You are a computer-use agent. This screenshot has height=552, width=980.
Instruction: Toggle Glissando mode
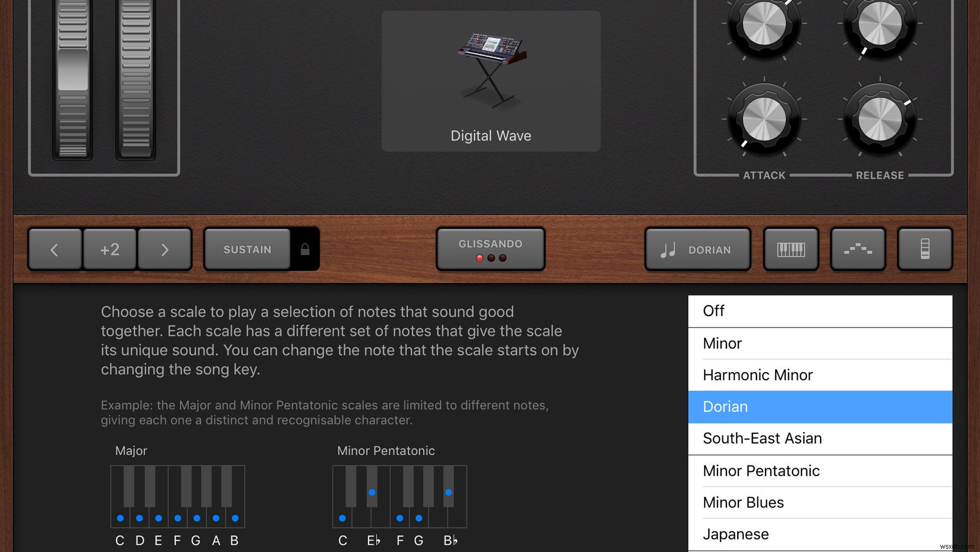point(489,248)
